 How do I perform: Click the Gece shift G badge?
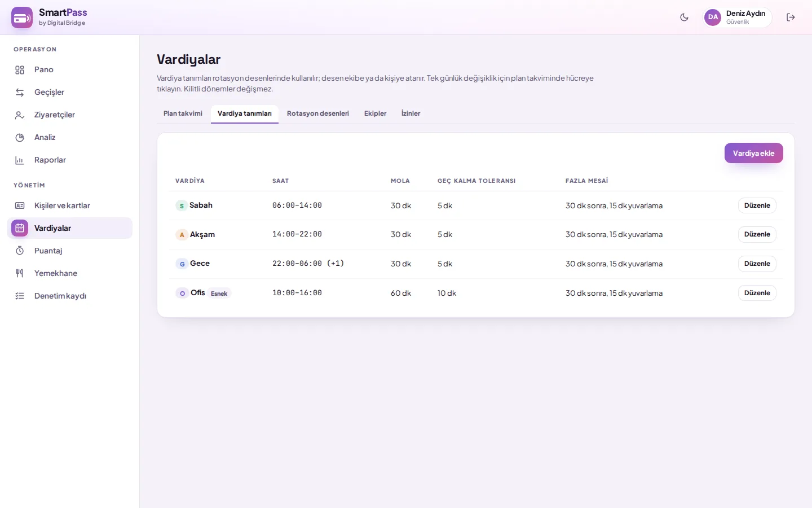coord(182,264)
